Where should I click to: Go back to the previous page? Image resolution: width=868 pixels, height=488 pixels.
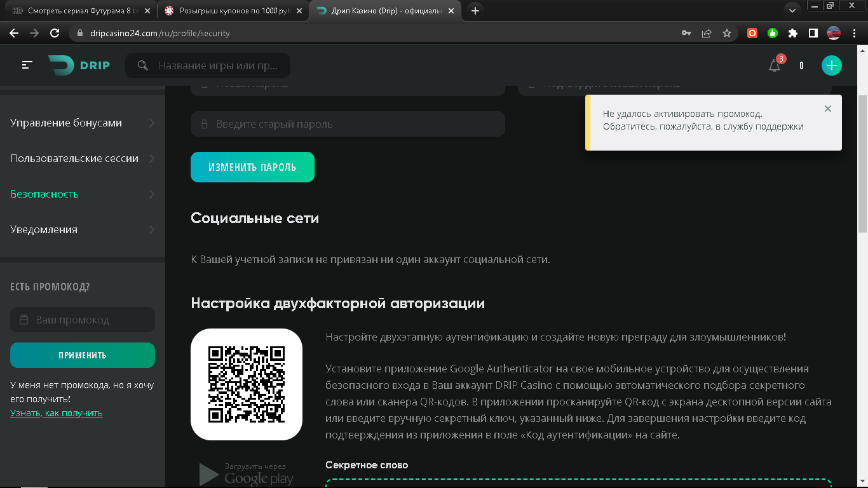point(14,33)
